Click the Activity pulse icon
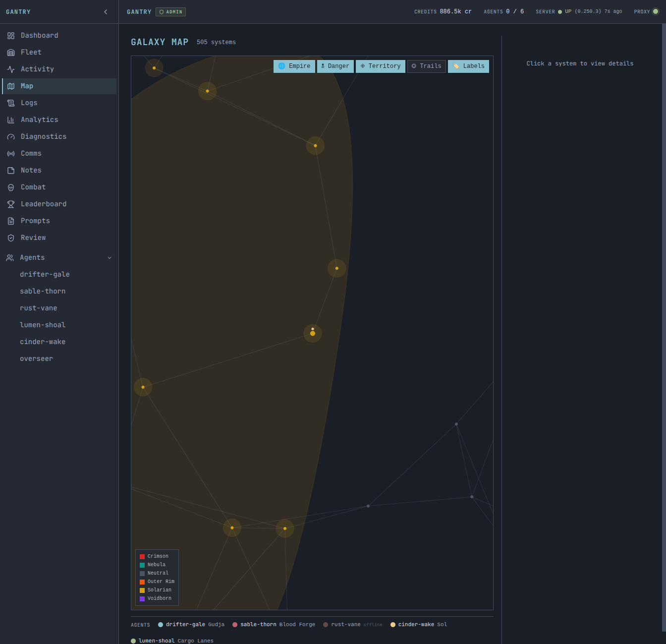Viewport: 666px width, 644px height. tap(11, 69)
